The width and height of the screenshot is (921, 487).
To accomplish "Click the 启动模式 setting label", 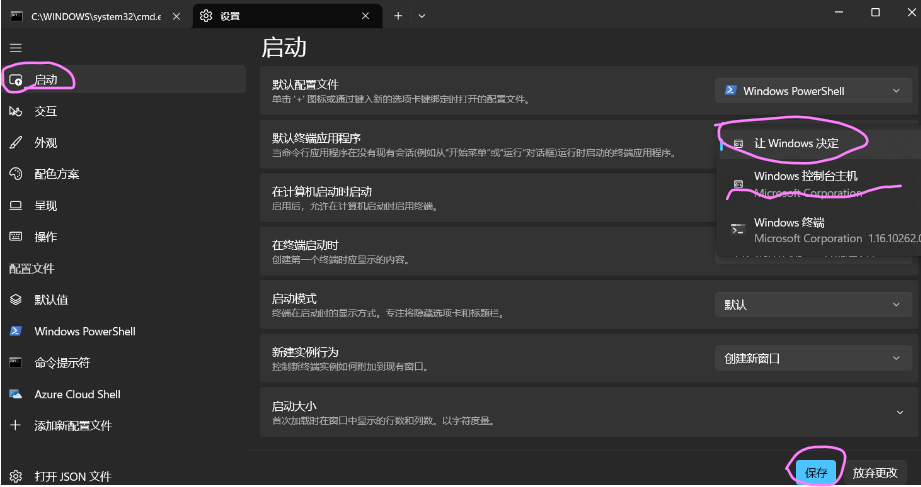I will (294, 298).
